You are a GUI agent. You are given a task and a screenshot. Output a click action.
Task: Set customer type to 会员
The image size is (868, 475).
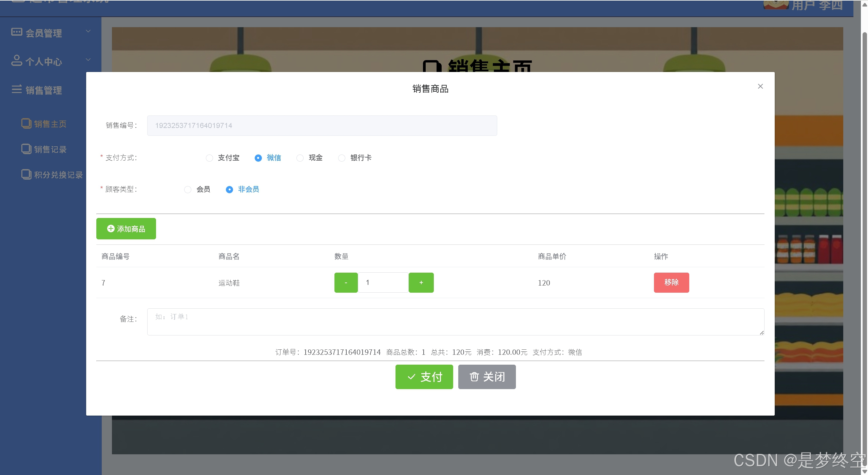(x=188, y=190)
